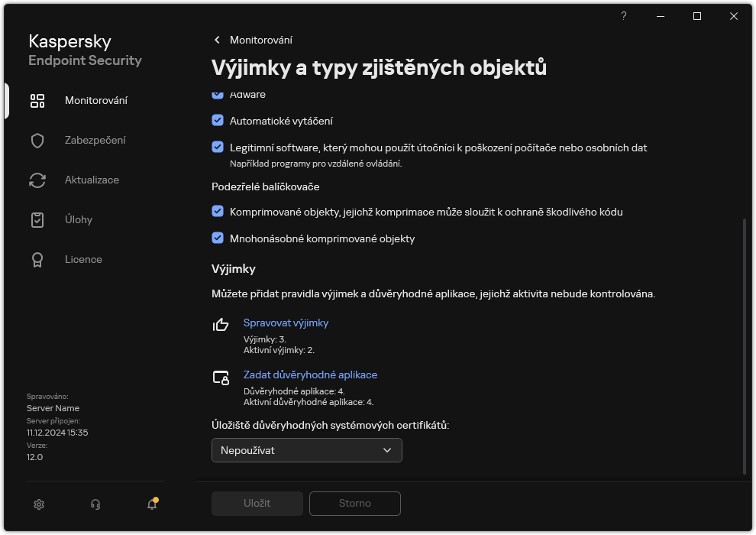Open the settings gear icon

pyautogui.click(x=38, y=504)
